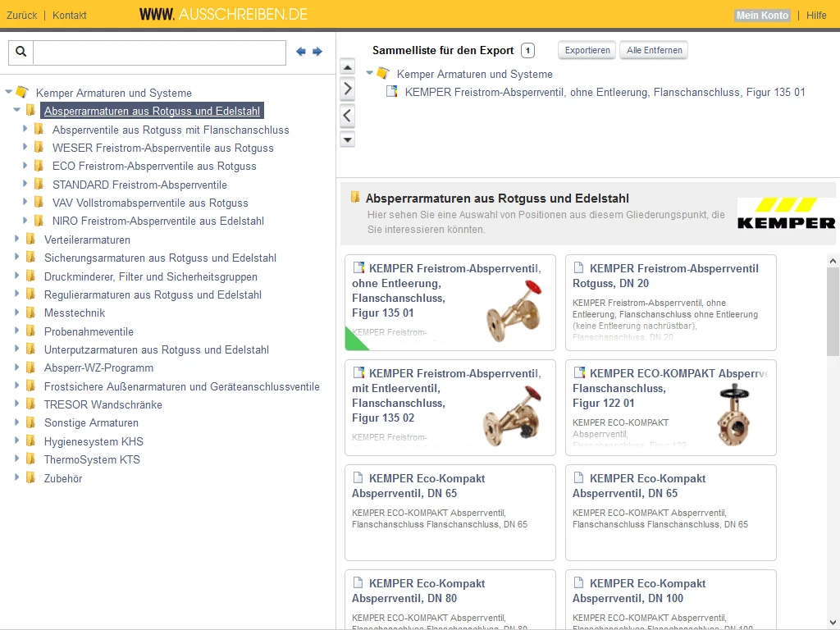Click the left arrow to remove item from export list
The height and width of the screenshot is (630, 840).
pos(347,115)
